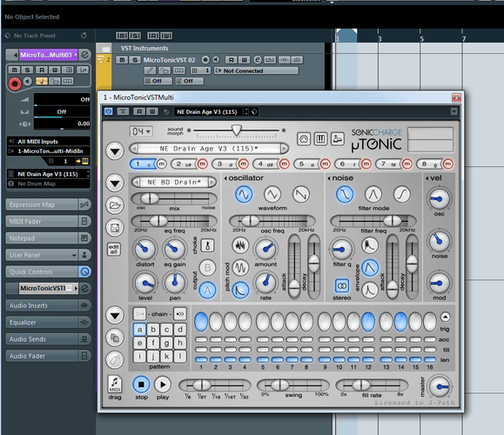Select pattern e

tap(139, 343)
